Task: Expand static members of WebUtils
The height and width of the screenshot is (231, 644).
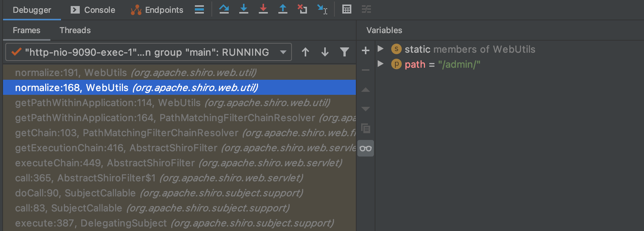Action: 380,49
